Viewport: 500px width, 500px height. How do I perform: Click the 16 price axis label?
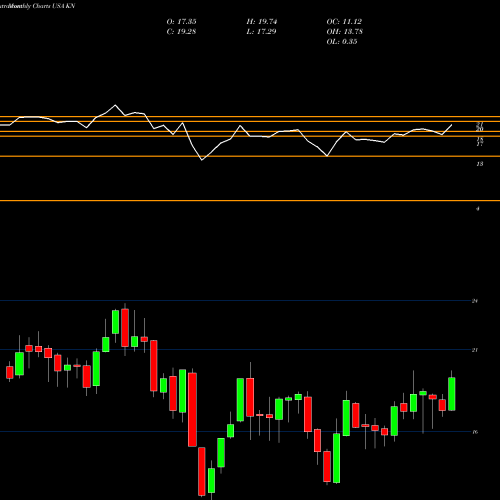pyautogui.click(x=475, y=432)
